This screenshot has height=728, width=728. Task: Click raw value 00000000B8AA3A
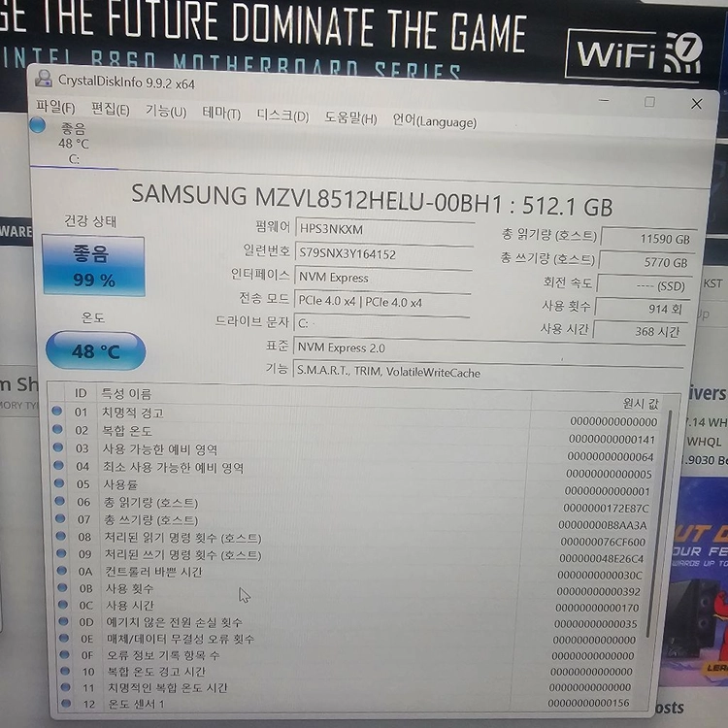point(602,525)
